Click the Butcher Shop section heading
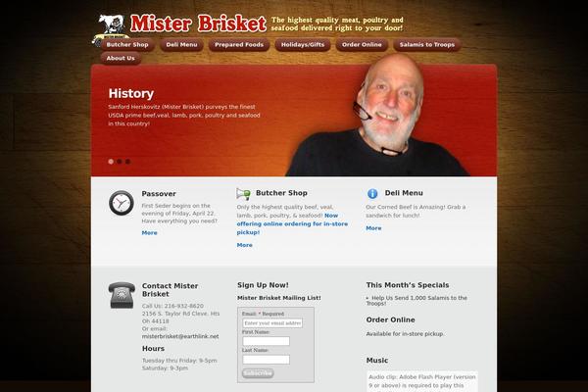Viewport: 588px width, 392px height. pyautogui.click(x=281, y=193)
